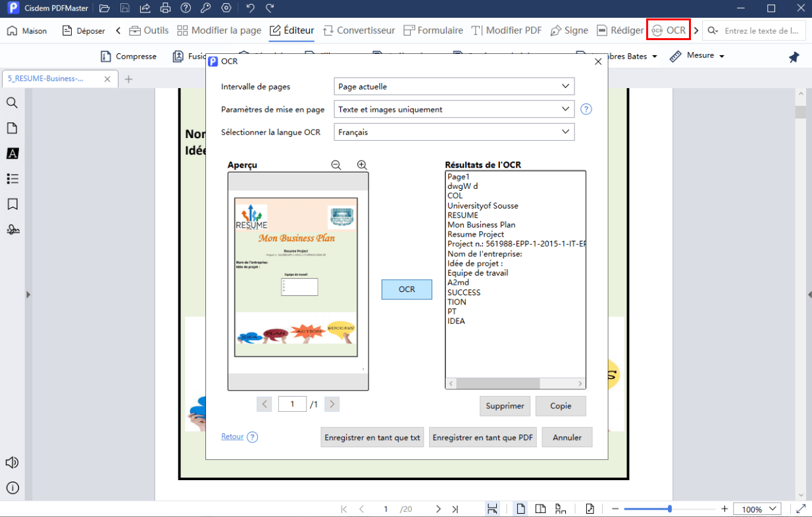
Task: Select the text 'A' sidebar icon
Action: [x=12, y=153]
